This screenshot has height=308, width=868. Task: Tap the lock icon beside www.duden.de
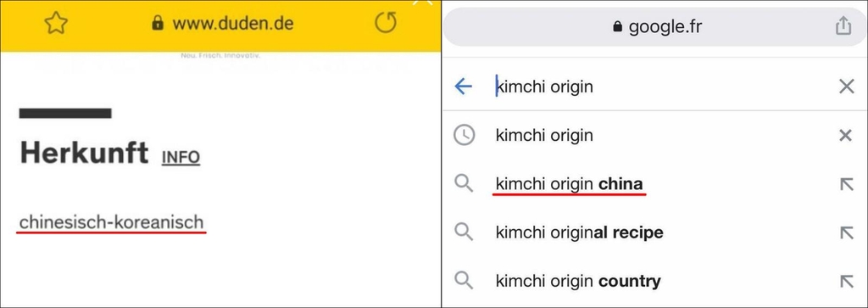tap(158, 23)
